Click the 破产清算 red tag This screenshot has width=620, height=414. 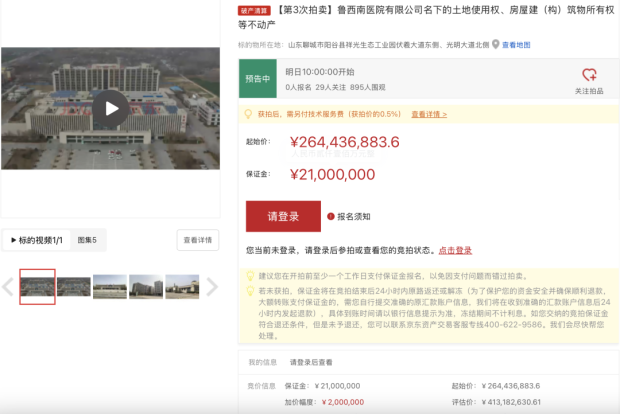pyautogui.click(x=254, y=11)
